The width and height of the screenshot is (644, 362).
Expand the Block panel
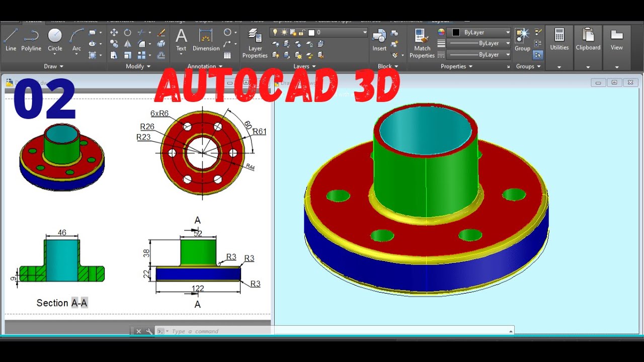387,66
